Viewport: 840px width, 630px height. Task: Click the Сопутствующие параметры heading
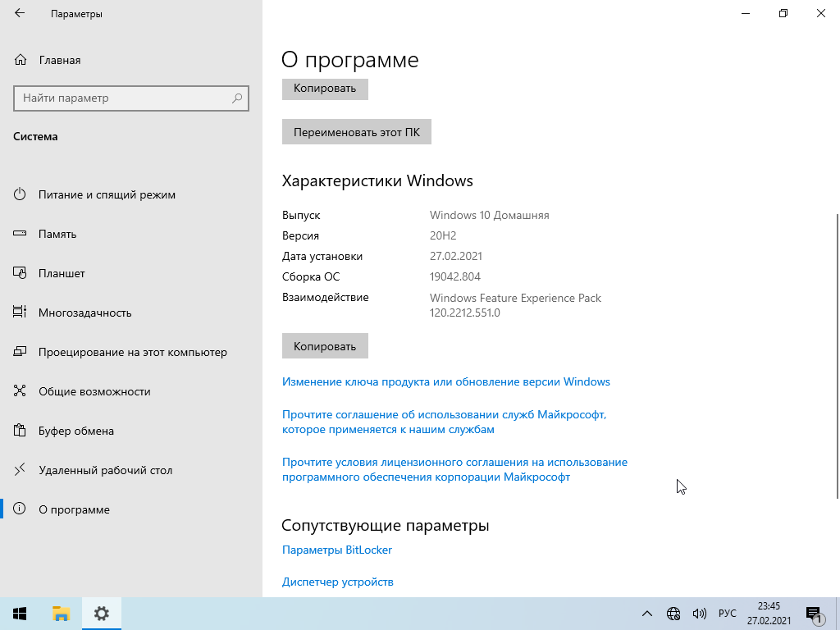pyautogui.click(x=386, y=525)
